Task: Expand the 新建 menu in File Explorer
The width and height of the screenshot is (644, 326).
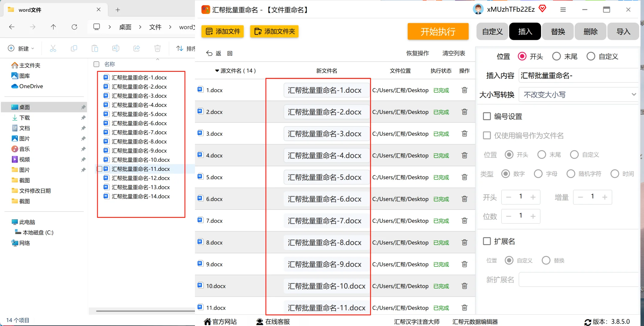Action: 21,48
